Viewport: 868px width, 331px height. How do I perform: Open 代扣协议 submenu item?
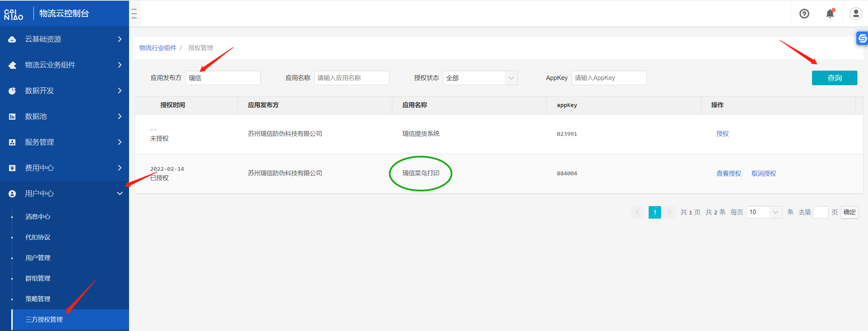[x=38, y=237]
